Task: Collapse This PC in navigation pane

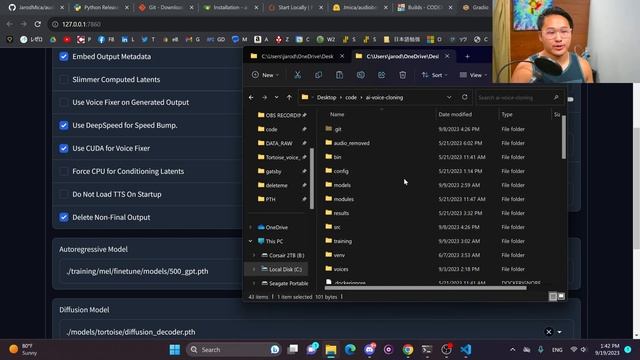Action: pos(251,241)
